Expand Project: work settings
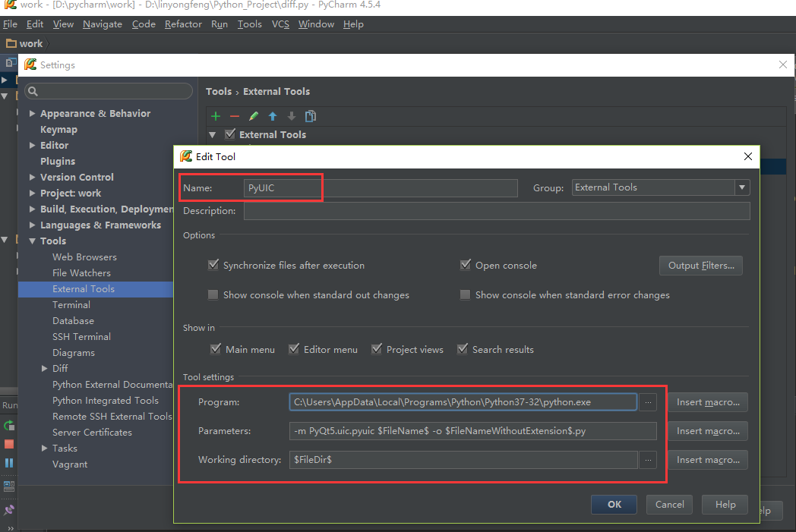The width and height of the screenshot is (796, 532). (32, 194)
